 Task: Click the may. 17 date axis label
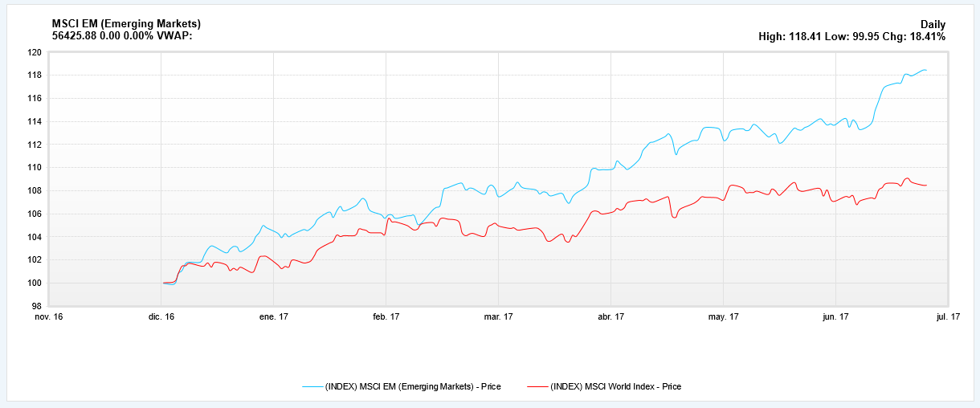[x=723, y=316]
